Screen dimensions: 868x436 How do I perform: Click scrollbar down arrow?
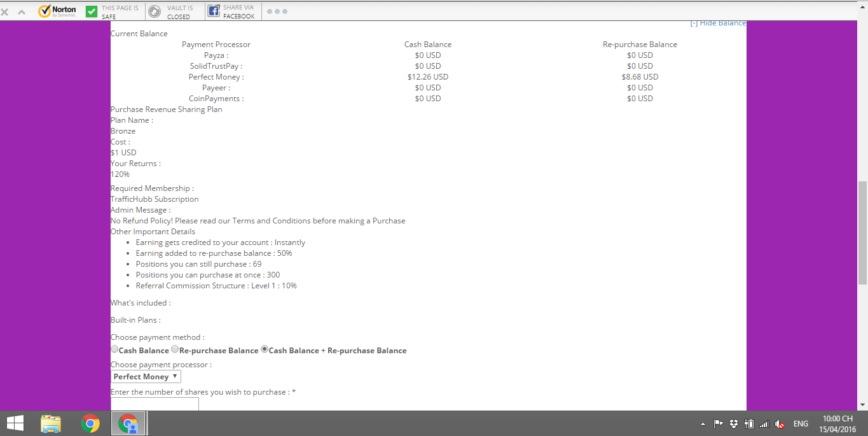pos(863,405)
